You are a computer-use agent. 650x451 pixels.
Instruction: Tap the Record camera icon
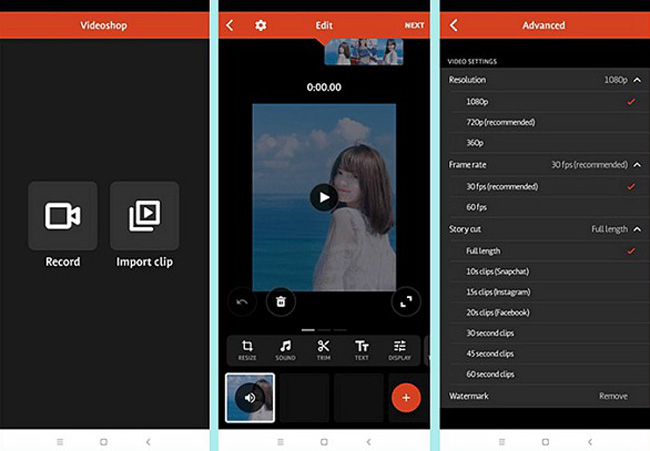(63, 216)
